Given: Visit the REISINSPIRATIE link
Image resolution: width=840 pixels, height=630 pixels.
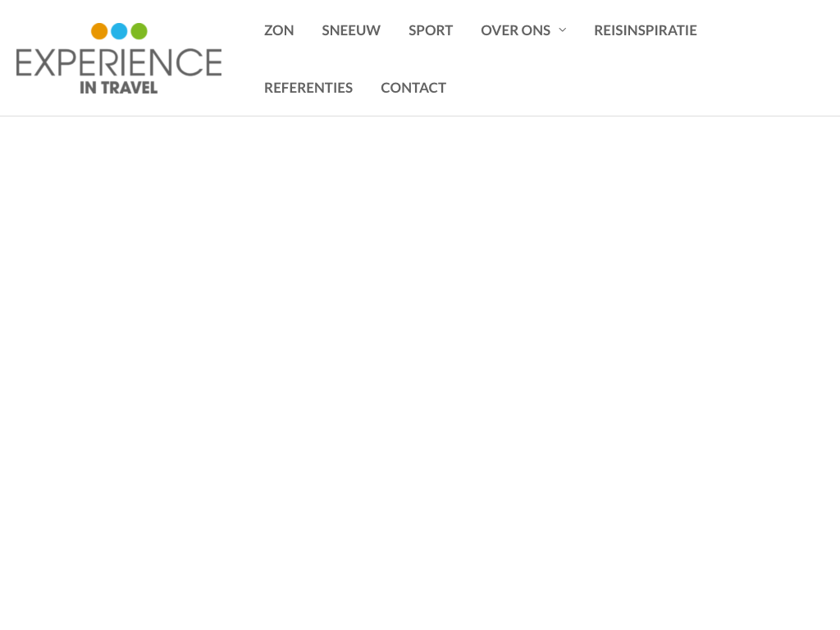Looking at the screenshot, I should coord(646,30).
